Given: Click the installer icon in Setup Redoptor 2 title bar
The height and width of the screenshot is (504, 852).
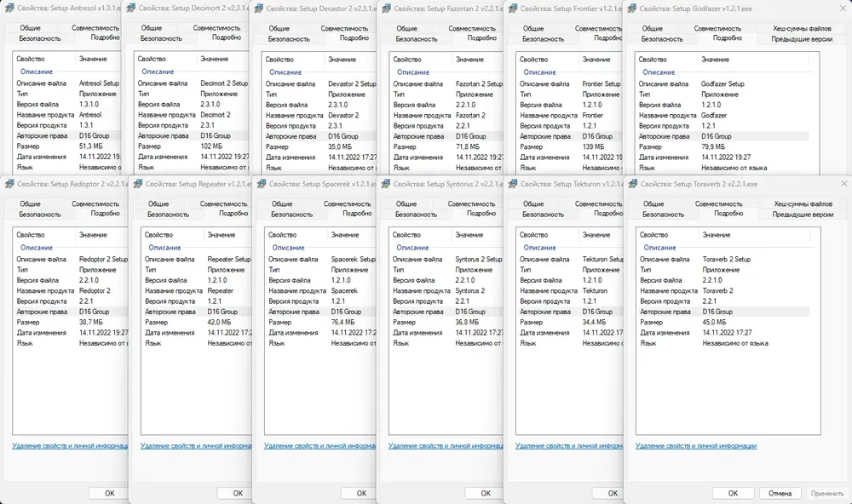Looking at the screenshot, I should point(9,184).
